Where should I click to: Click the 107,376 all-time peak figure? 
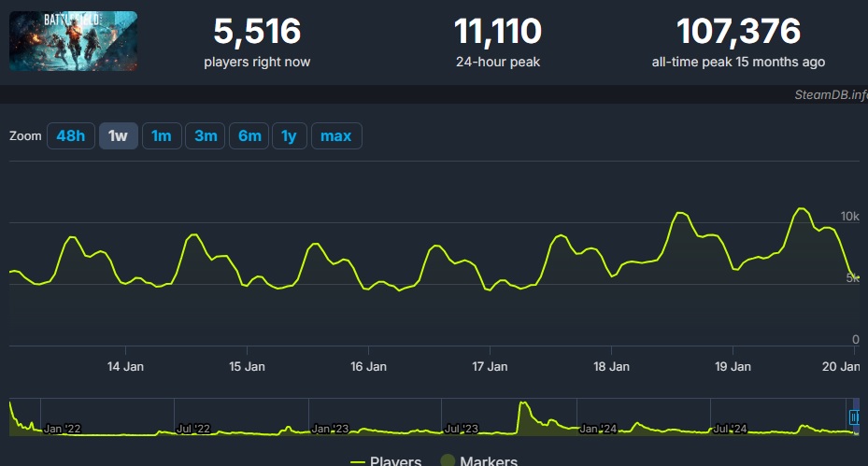[x=738, y=31]
